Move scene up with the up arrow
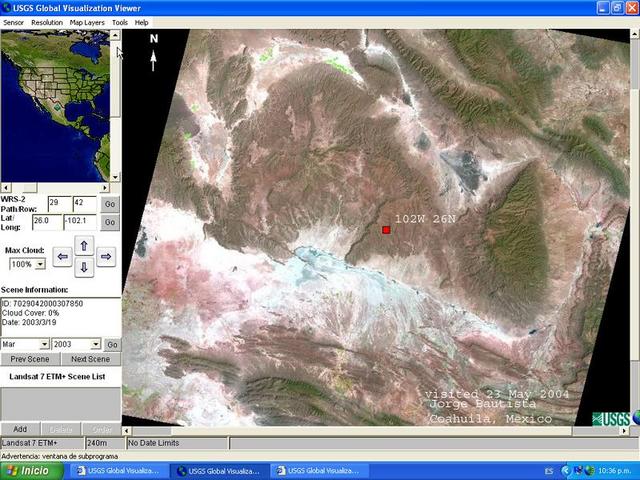 coord(84,246)
